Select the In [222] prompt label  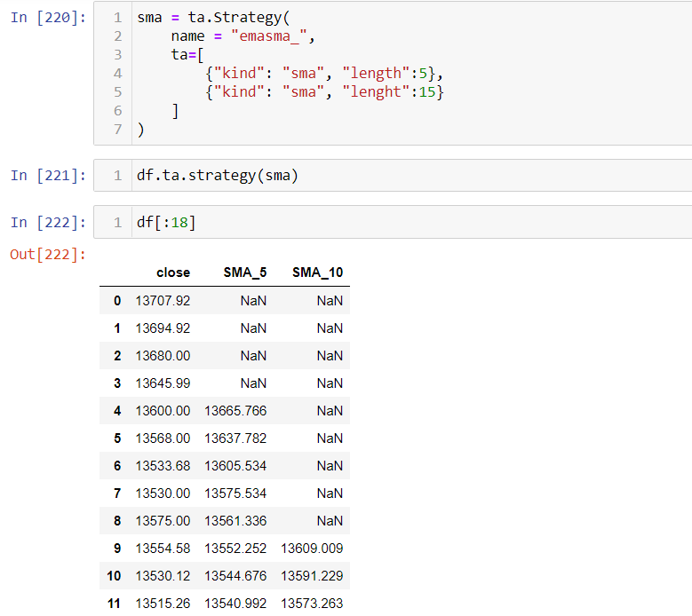[x=48, y=222]
